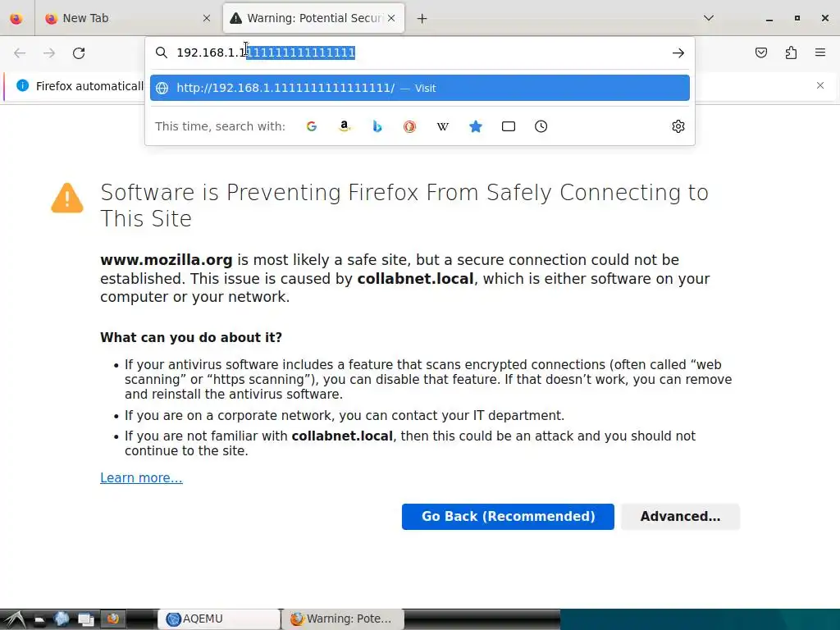Click Go Back (Recommended) button

click(x=508, y=516)
